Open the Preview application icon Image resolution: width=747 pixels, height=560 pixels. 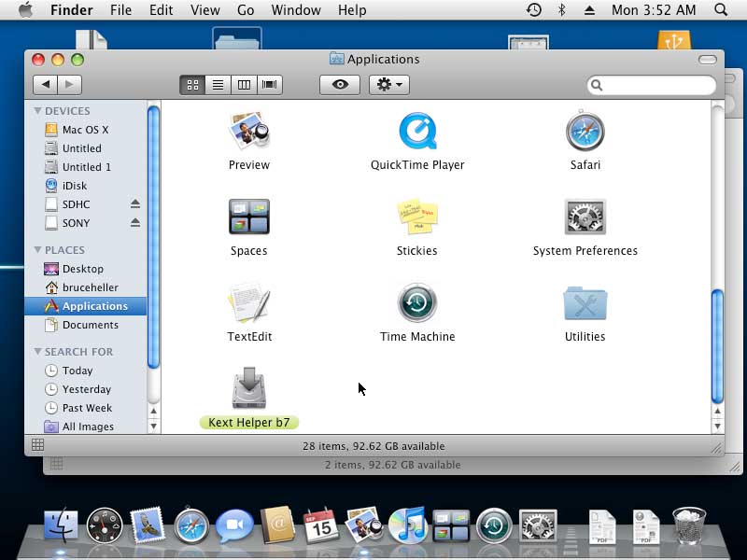[x=249, y=131]
